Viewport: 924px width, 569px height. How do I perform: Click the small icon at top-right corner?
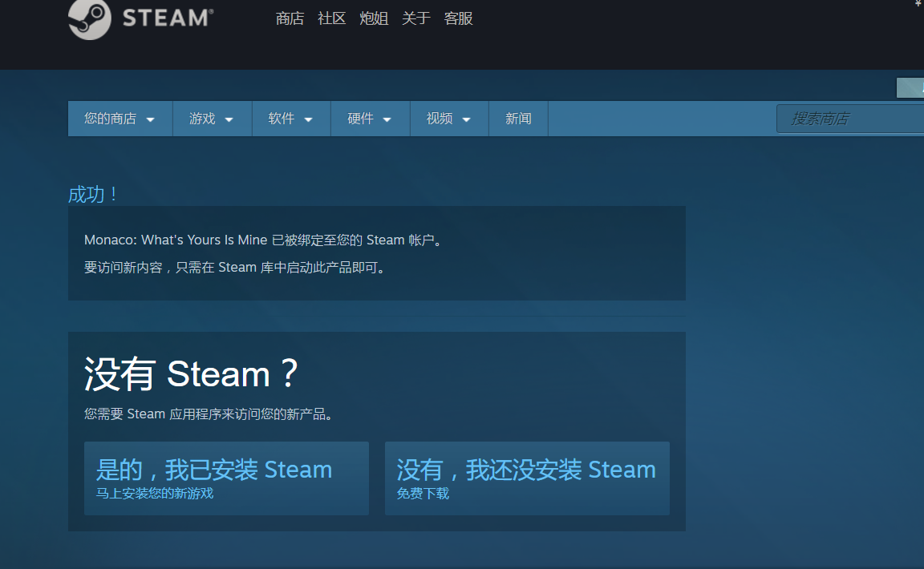tap(918, 3)
